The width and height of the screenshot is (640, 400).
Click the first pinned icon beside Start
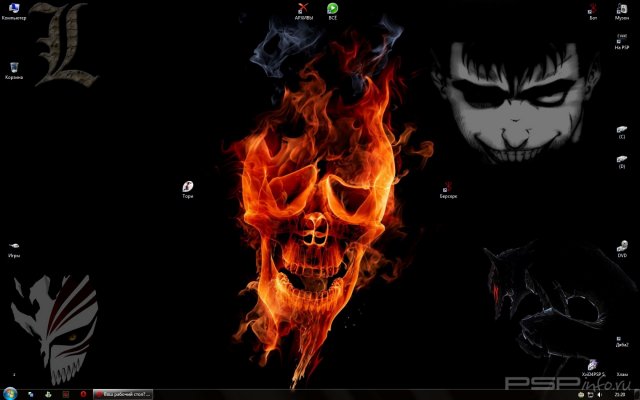click(x=32, y=394)
